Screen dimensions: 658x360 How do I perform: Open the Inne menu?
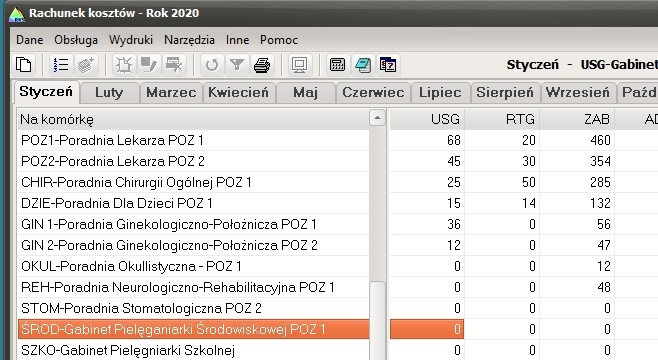pyautogui.click(x=238, y=40)
